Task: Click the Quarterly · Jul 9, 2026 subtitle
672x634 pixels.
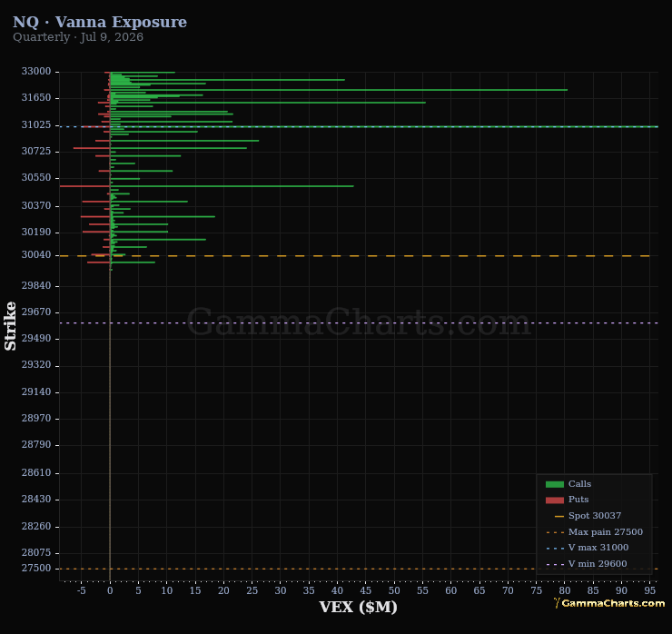Action: [x=78, y=37]
